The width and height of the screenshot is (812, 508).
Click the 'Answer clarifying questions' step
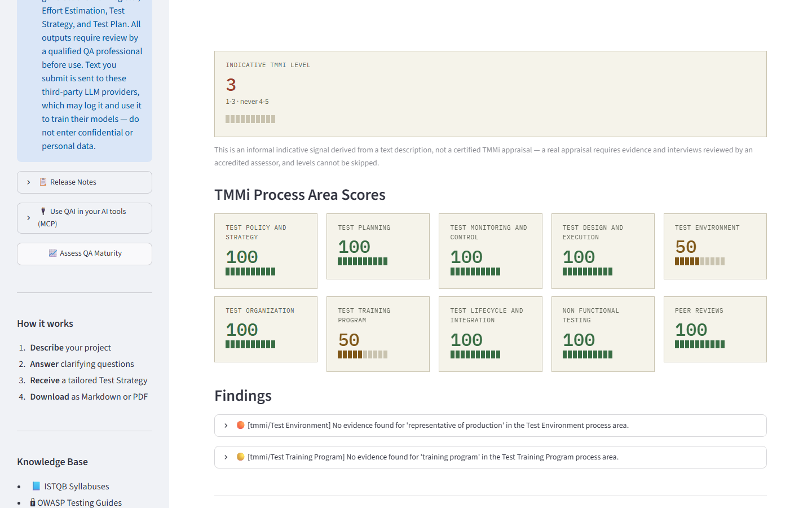tap(82, 364)
